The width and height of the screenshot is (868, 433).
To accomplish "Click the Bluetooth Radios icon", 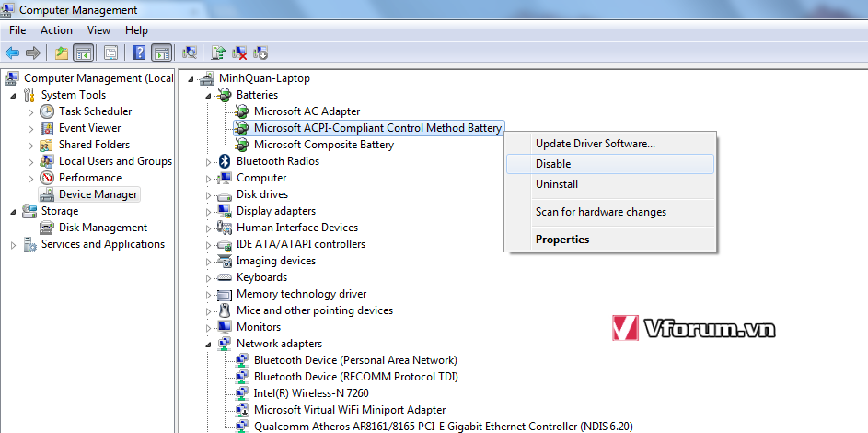I will tap(225, 161).
